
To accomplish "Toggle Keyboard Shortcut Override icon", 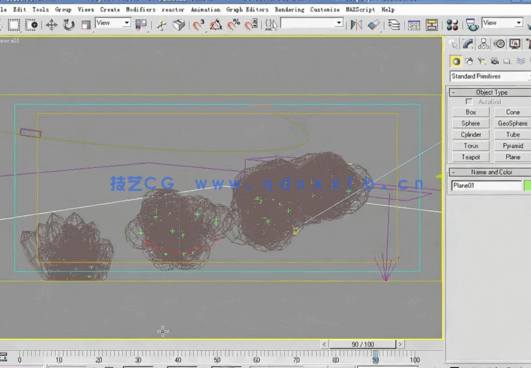I will tap(179, 25).
